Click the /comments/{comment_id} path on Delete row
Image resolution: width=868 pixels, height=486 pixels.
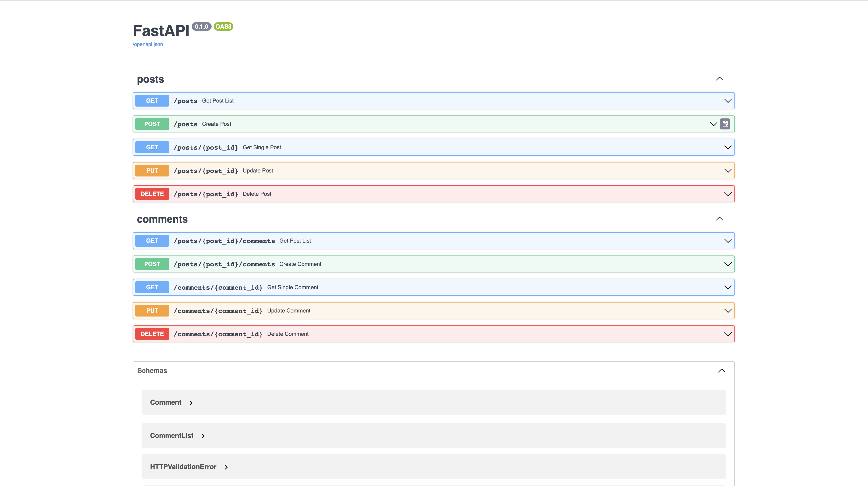click(218, 334)
